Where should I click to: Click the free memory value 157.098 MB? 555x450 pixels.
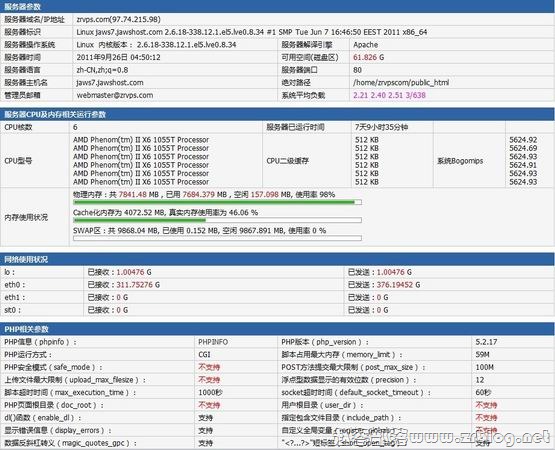(x=270, y=194)
